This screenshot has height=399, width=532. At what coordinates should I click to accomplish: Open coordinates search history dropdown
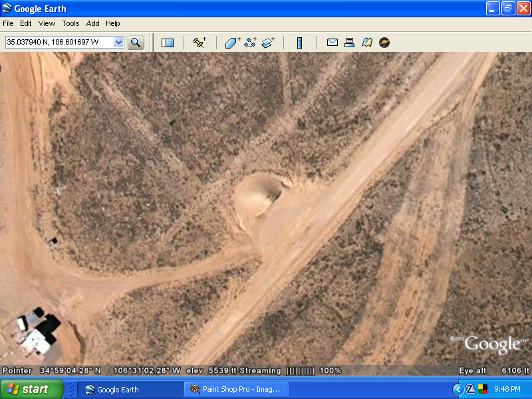[118, 43]
